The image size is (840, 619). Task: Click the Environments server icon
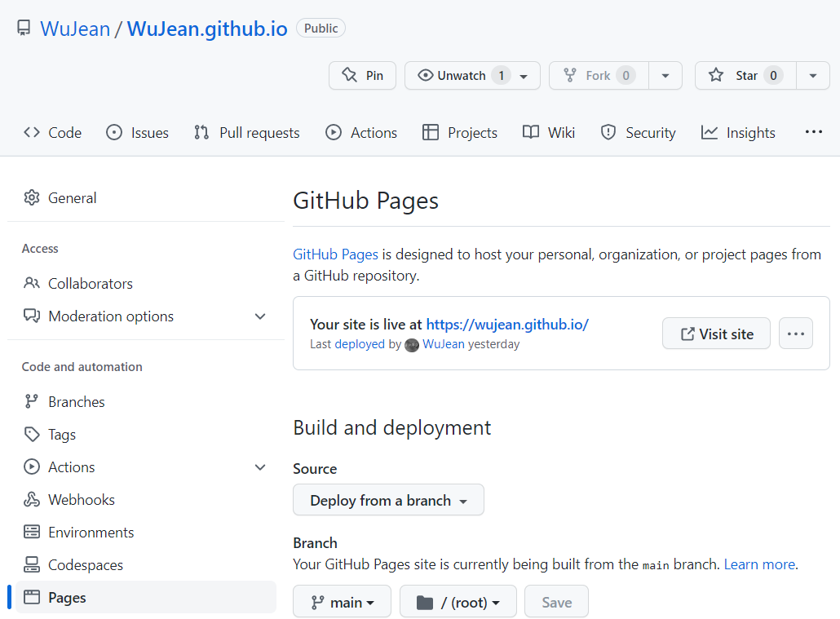[x=32, y=532]
